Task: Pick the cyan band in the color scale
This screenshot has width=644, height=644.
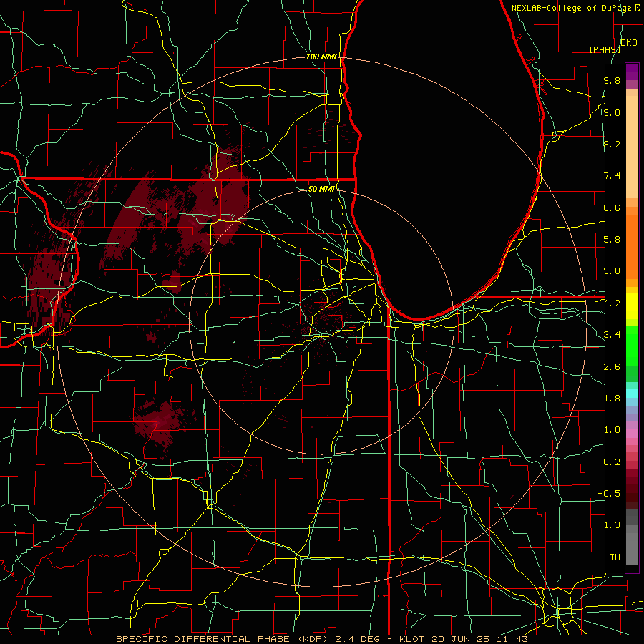Action: click(x=632, y=394)
